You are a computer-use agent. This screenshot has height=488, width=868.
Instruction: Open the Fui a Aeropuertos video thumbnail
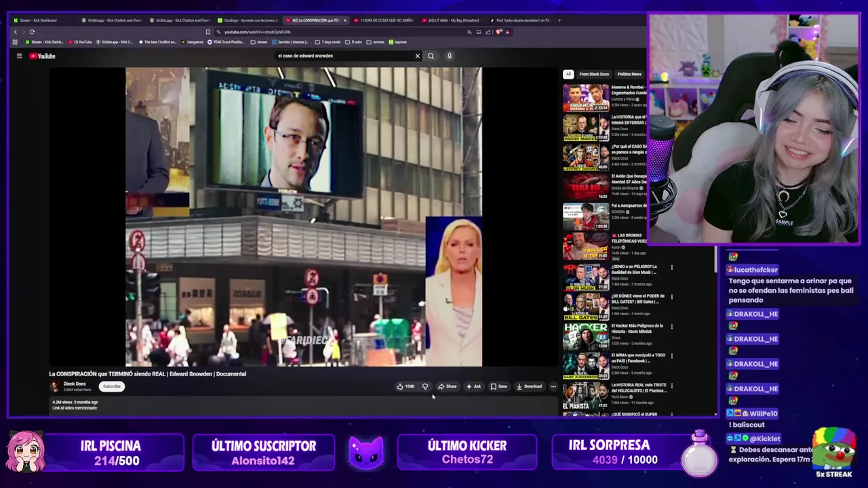(x=586, y=217)
